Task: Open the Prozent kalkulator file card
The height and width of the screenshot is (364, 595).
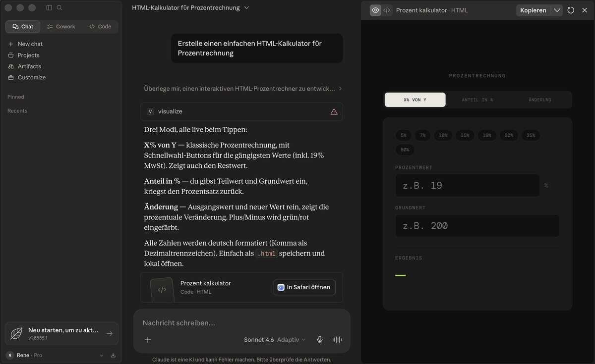Action: tap(241, 287)
